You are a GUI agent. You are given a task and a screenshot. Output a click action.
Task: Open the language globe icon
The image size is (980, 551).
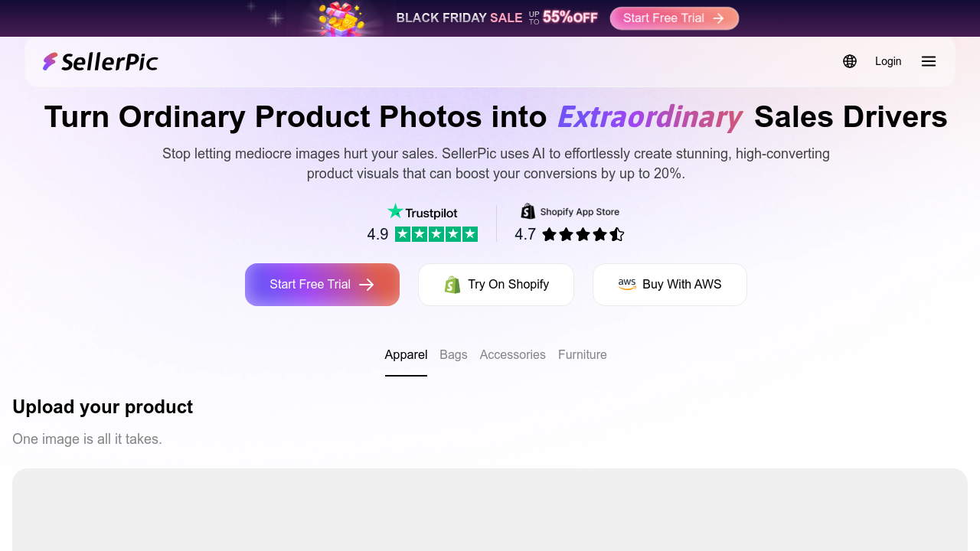850,61
